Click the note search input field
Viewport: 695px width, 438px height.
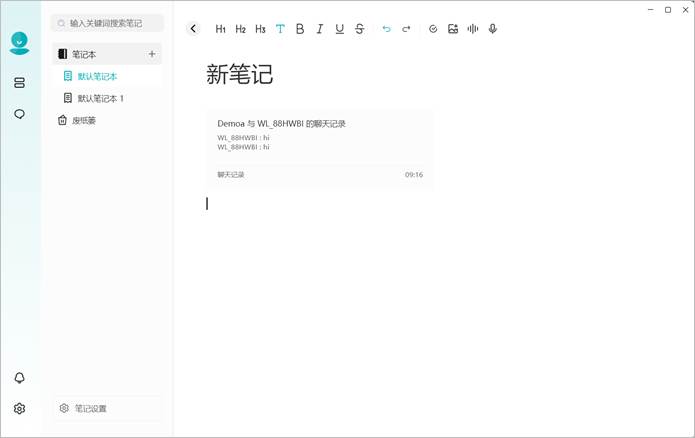tap(107, 23)
